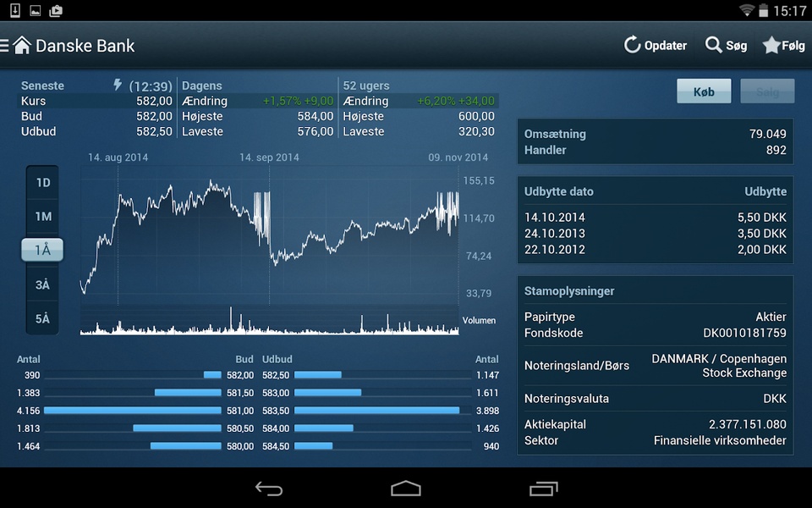Tap the Papirtype row showing Aktier

pos(655,317)
